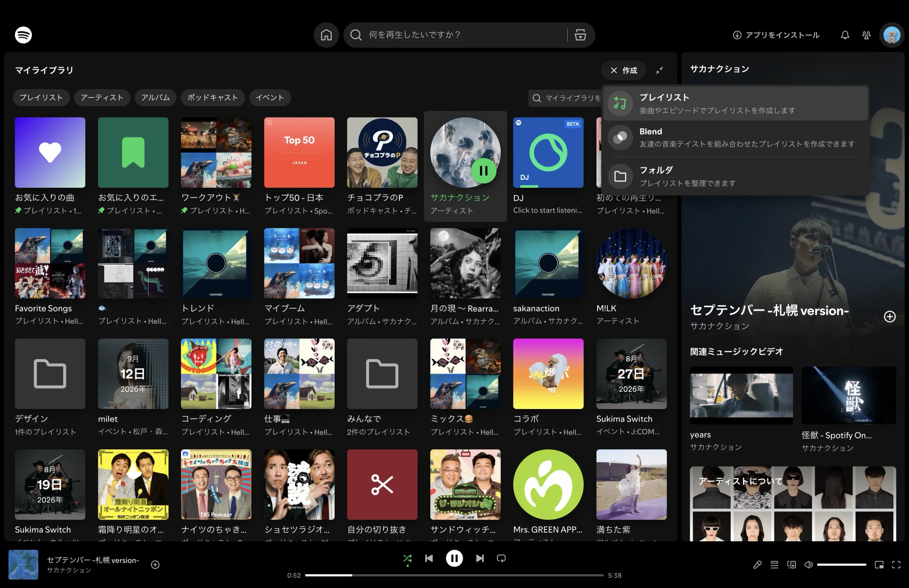Open connect to a device icon
This screenshot has width=909, height=588.
(x=791, y=564)
